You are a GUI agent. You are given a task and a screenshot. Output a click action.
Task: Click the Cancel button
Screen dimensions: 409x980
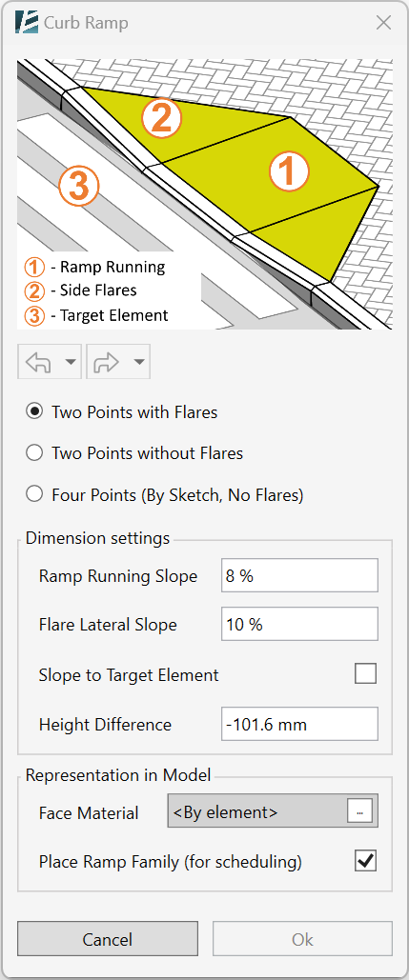click(x=108, y=939)
